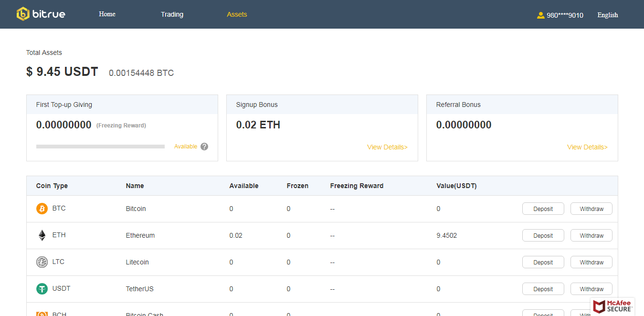Click the user account icon
This screenshot has width=644, height=316.
click(541, 15)
